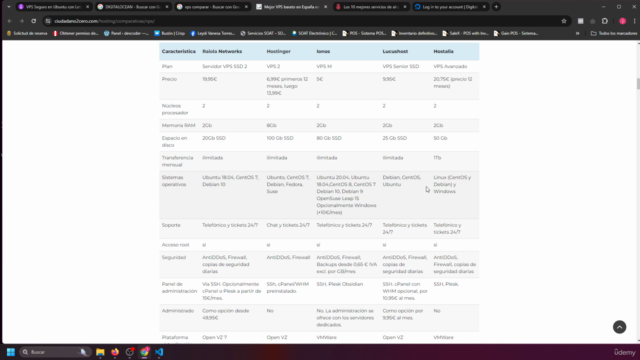Open the 'Solicitud de reserva' bookmark
640x360 pixels.
(27, 33)
